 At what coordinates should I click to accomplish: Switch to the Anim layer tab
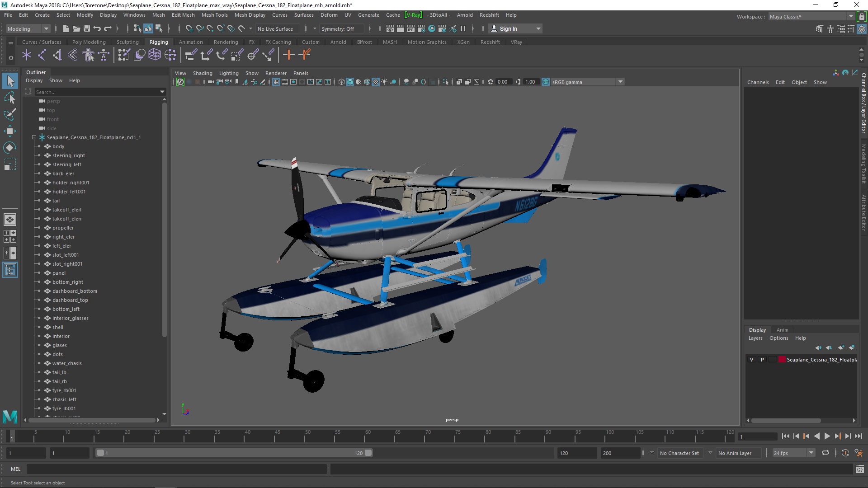(782, 330)
